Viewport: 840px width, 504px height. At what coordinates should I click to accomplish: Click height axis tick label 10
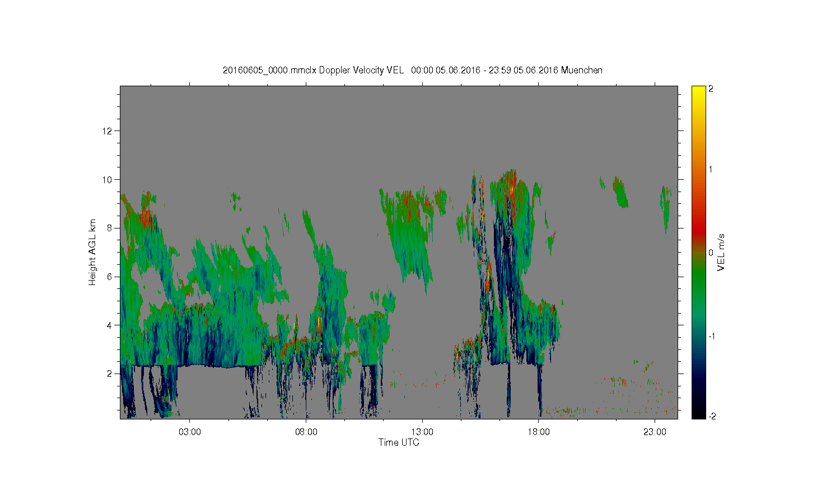click(x=108, y=180)
